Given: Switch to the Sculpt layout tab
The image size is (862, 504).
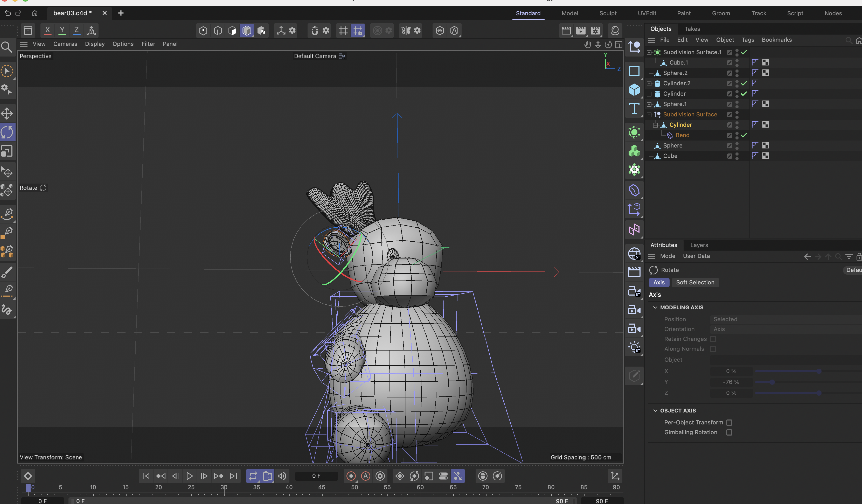Looking at the screenshot, I should coord(608,13).
